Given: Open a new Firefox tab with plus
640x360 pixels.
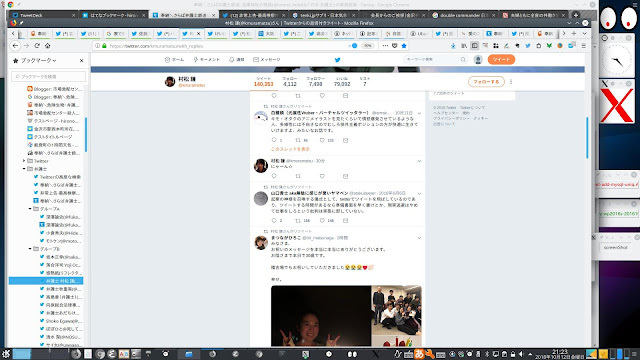Looking at the screenshot, I should click(x=574, y=33).
